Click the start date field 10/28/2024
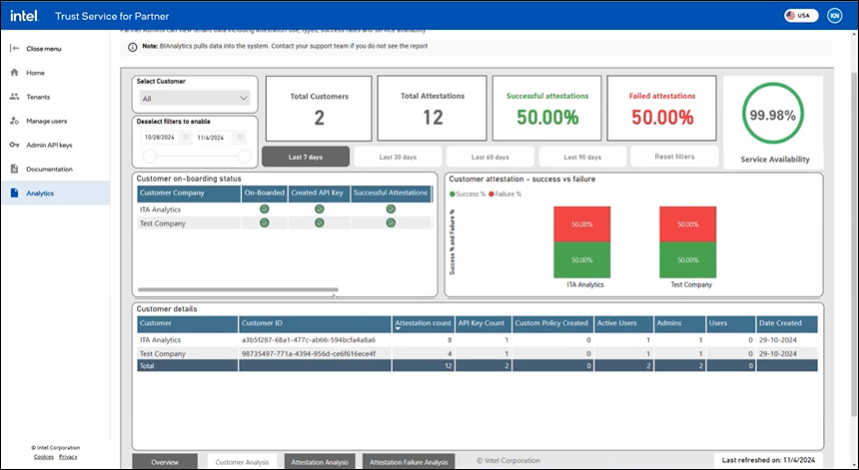 click(160, 137)
